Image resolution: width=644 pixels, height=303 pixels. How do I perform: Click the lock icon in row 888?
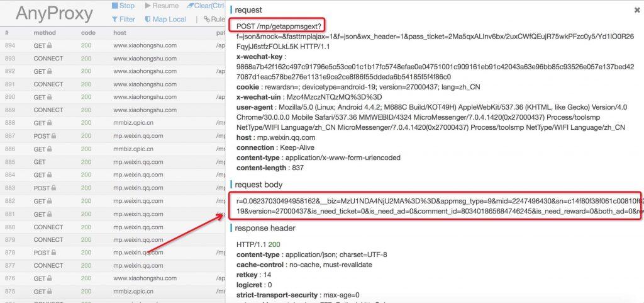click(x=49, y=123)
